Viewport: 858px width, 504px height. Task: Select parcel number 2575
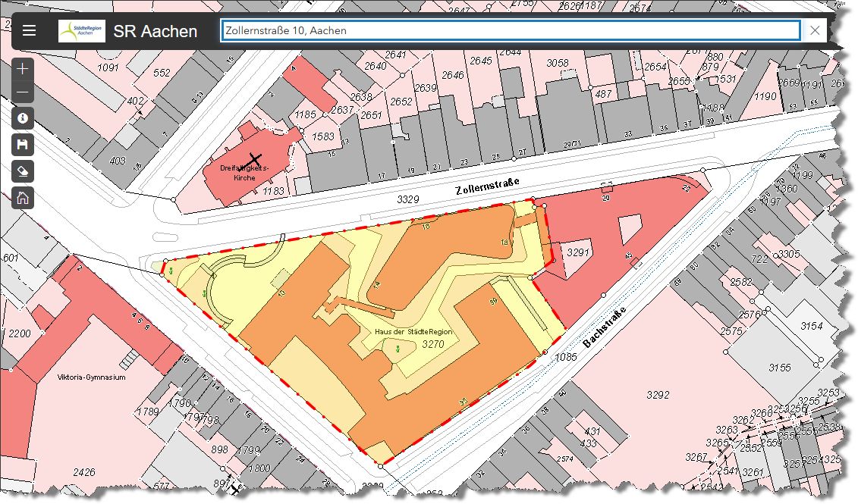731,331
